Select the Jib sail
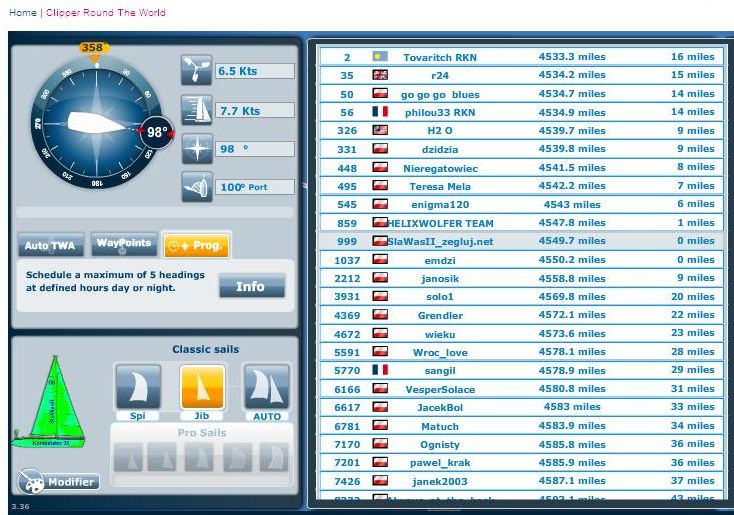The image size is (734, 515). coord(201,389)
